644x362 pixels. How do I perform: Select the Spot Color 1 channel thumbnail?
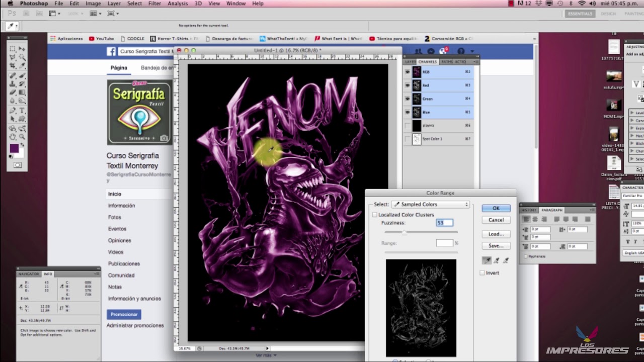[x=417, y=139]
